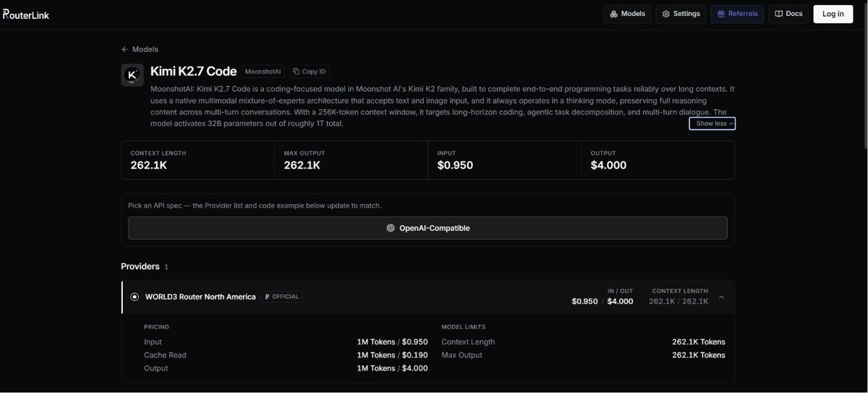The image size is (868, 393).
Task: Open the Referrals page
Action: tap(737, 14)
